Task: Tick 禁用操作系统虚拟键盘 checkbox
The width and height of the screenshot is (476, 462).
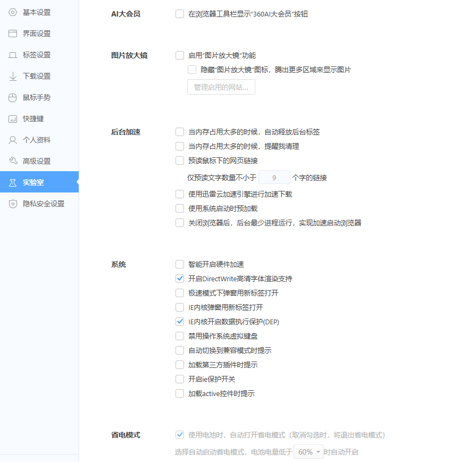Action: [180, 336]
